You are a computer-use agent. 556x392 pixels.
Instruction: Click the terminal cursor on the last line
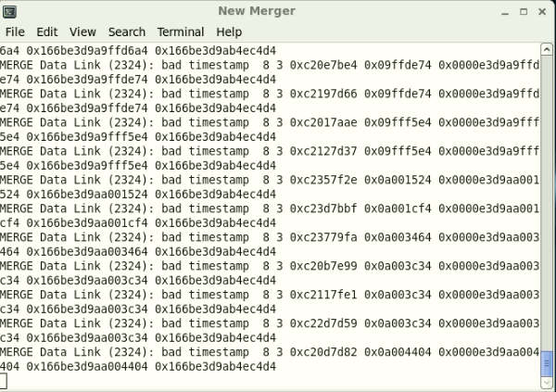(4, 381)
